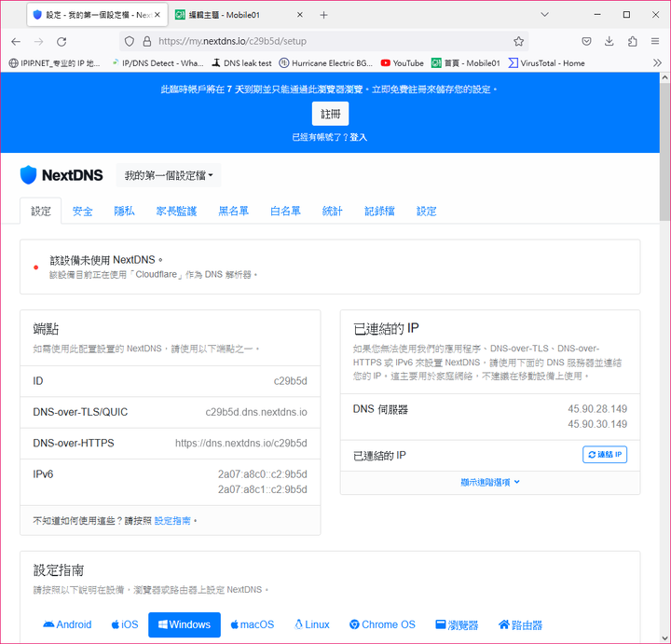
Task: Select the Chrome OS setup guide
Action: [382, 624]
